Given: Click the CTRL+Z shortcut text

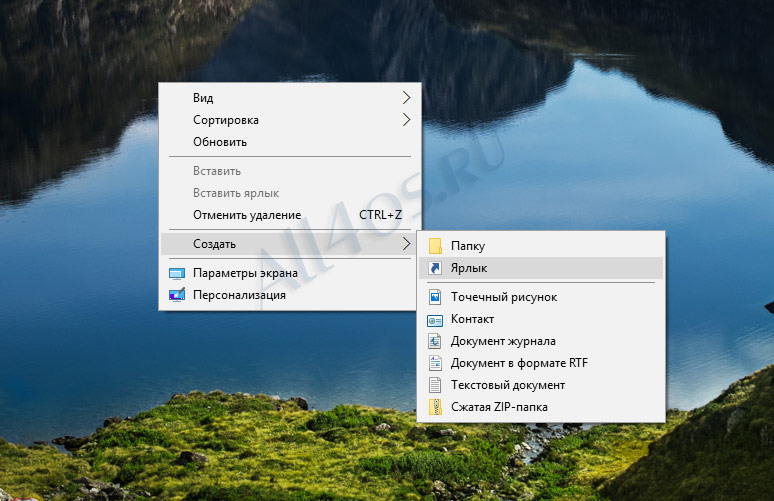Looking at the screenshot, I should pos(380,215).
